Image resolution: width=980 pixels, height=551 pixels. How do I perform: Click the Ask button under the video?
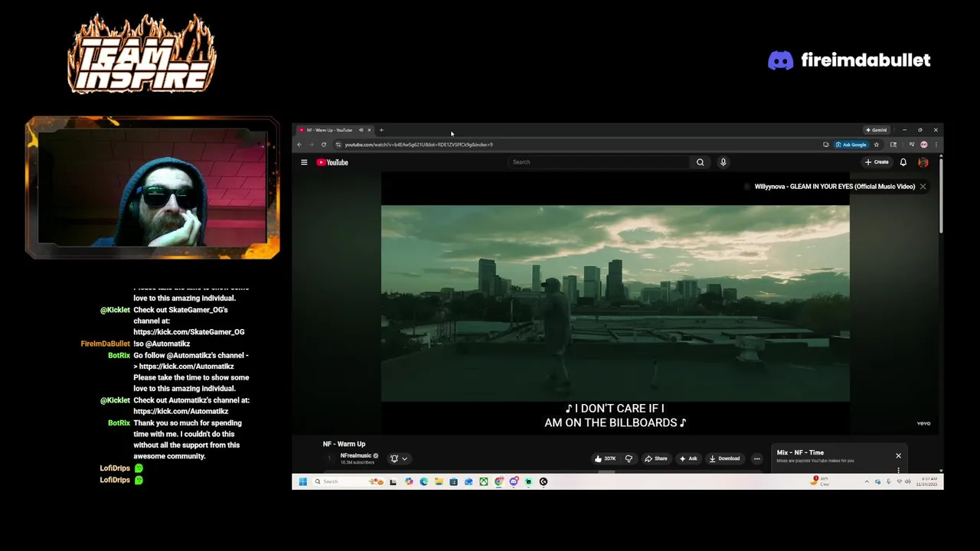688,458
